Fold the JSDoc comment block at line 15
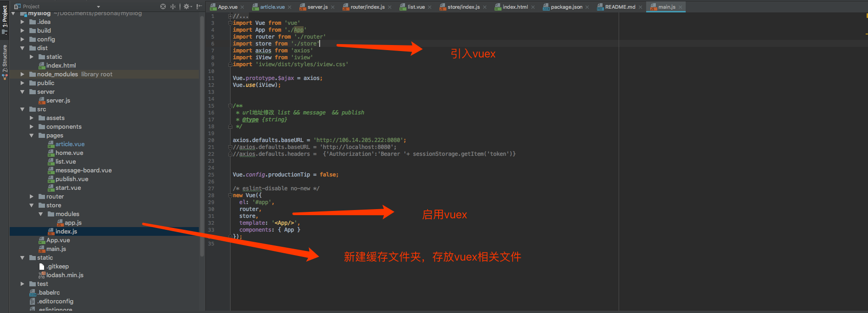868x313 pixels. coord(230,106)
